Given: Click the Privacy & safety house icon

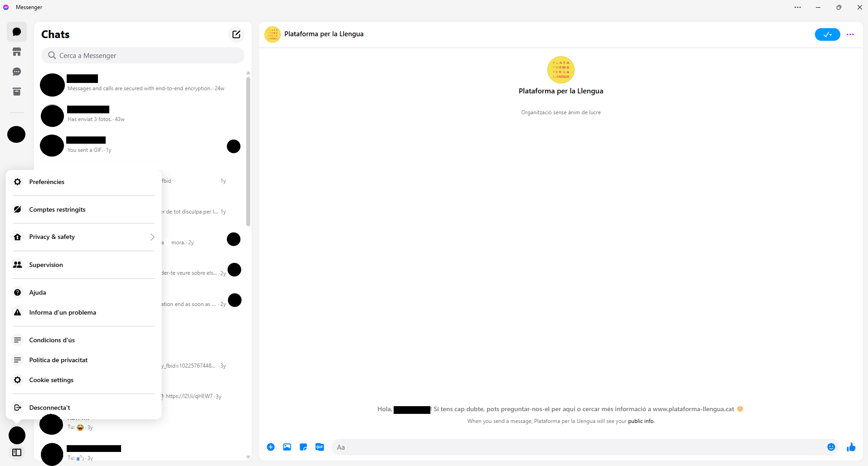Looking at the screenshot, I should point(18,237).
